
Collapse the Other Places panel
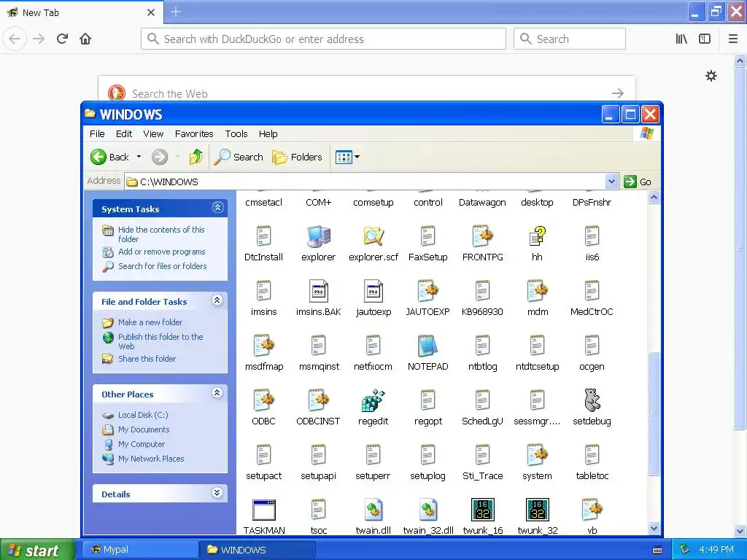pos(217,393)
